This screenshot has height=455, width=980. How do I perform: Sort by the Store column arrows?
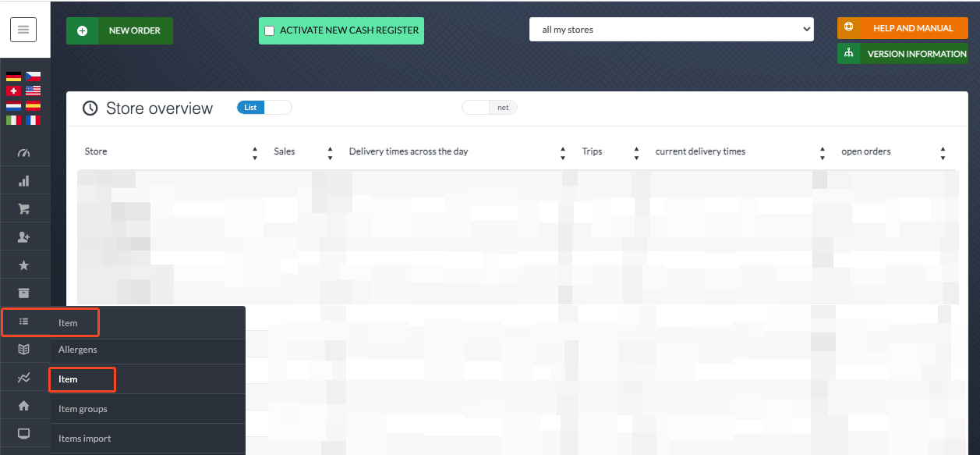click(254, 152)
